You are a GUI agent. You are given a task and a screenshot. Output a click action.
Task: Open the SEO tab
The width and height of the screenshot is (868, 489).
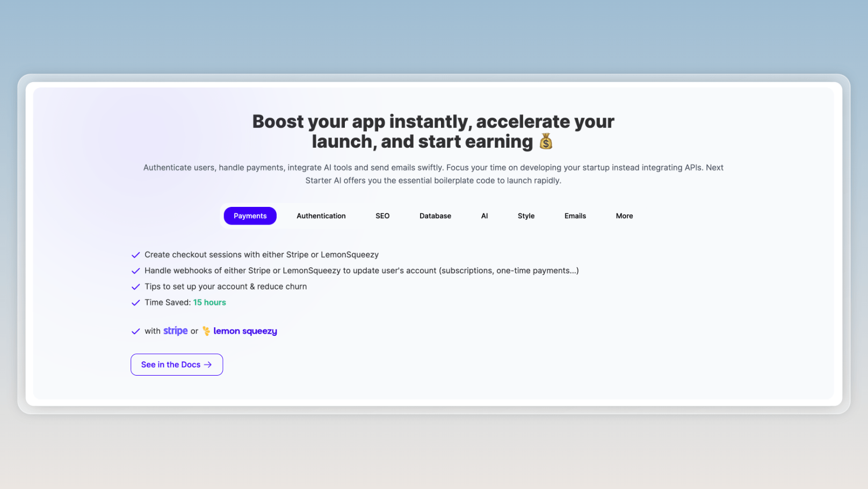pyautogui.click(x=382, y=216)
